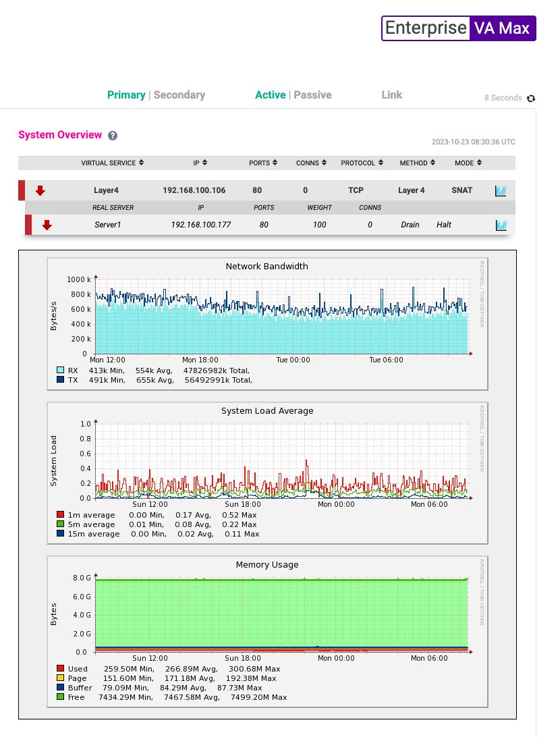Open the System Load Average graph
This screenshot has width=560, height=737.
[267, 473]
